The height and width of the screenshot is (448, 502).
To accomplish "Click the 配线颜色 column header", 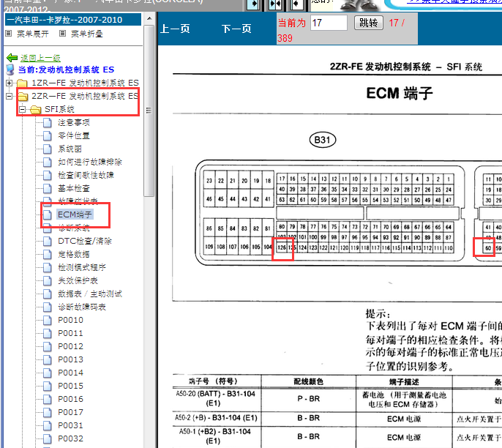I will (x=309, y=381).
